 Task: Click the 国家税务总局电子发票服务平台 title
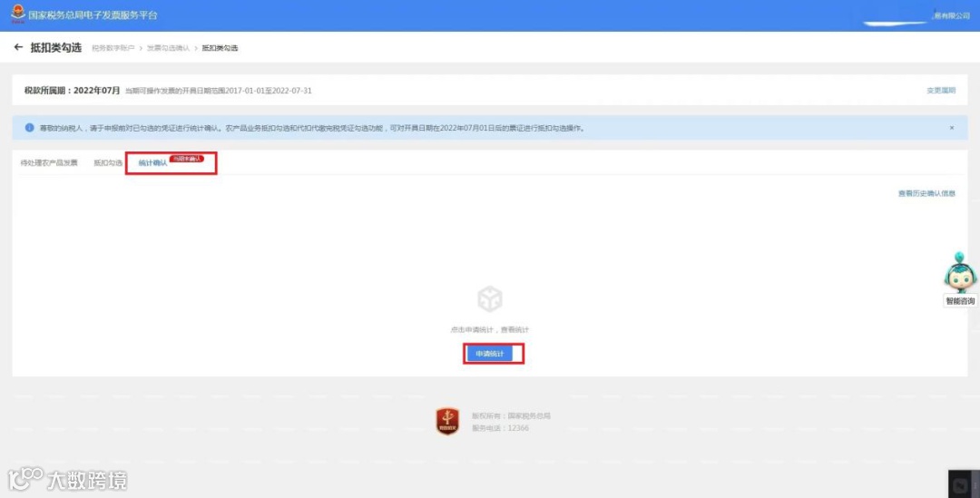coord(93,15)
